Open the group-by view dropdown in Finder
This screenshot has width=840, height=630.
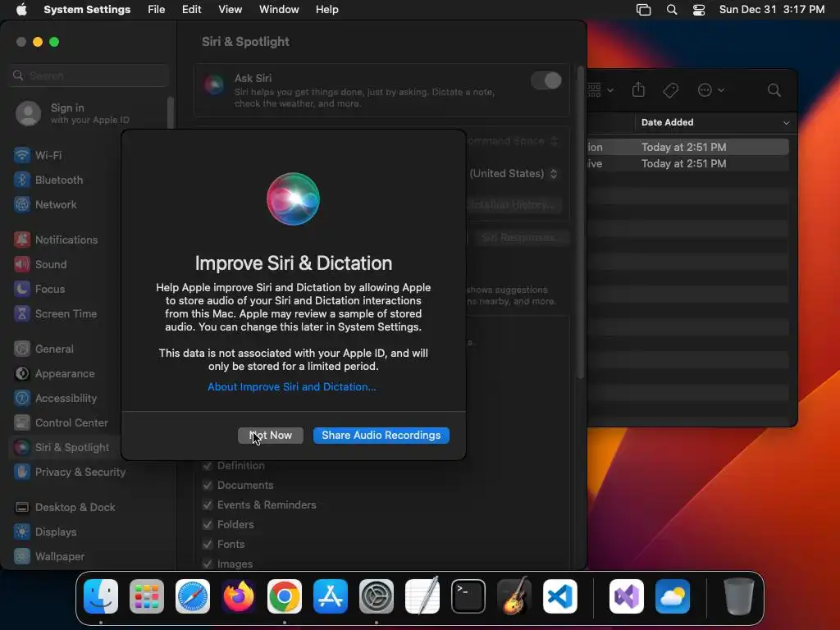click(601, 90)
